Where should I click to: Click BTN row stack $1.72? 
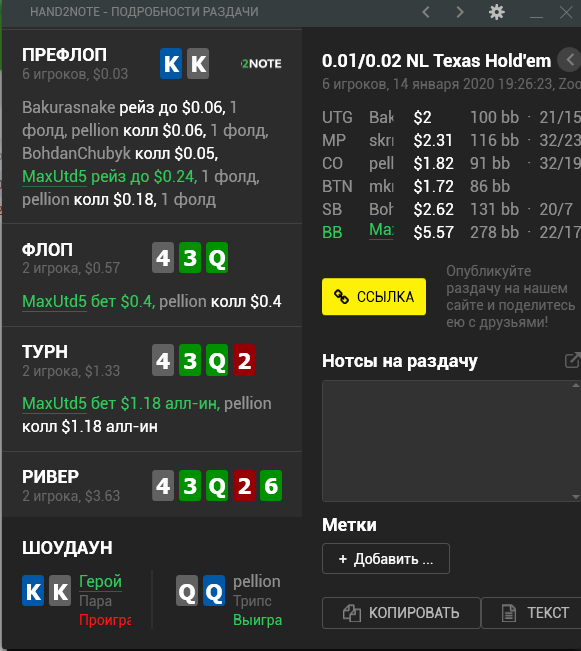click(434, 186)
